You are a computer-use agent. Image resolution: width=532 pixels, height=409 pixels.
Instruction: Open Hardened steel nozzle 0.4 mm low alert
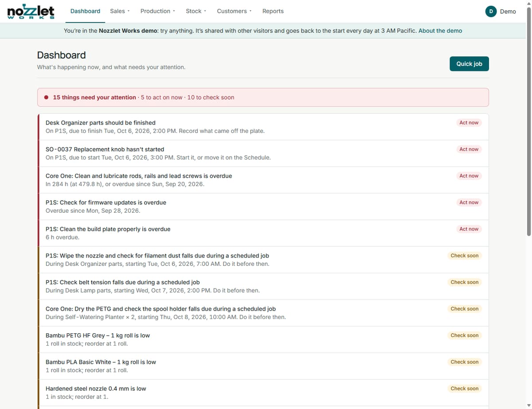(x=263, y=393)
